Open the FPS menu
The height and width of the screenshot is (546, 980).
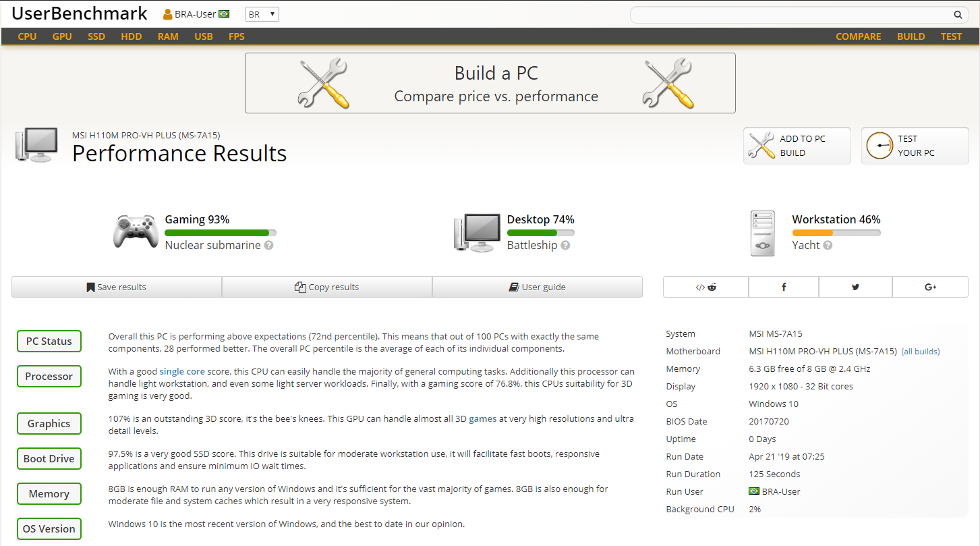pyautogui.click(x=237, y=36)
